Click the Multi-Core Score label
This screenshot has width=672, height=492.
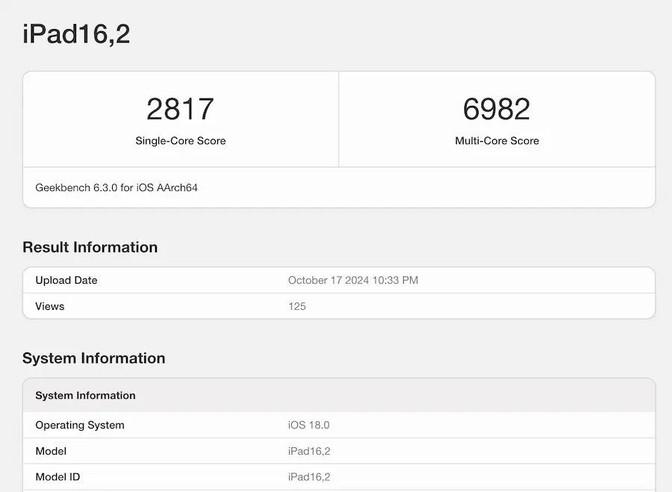[497, 141]
